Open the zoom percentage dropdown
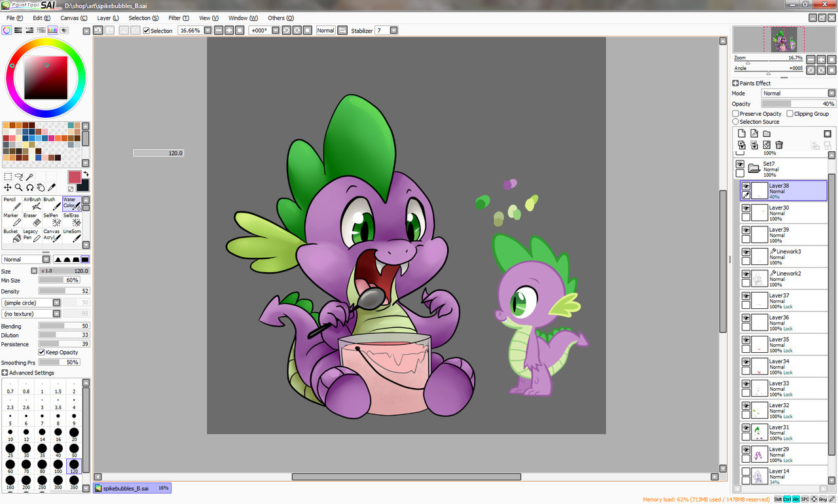 [x=208, y=30]
